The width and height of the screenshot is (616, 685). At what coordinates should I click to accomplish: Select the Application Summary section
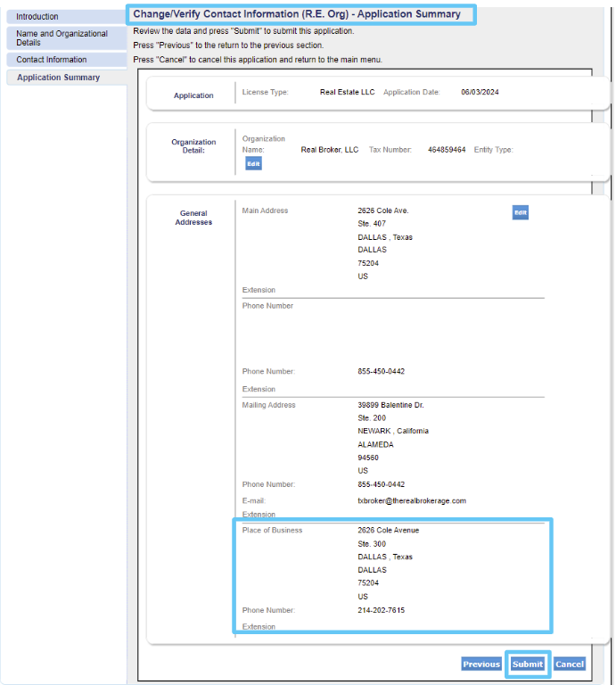click(x=66, y=78)
